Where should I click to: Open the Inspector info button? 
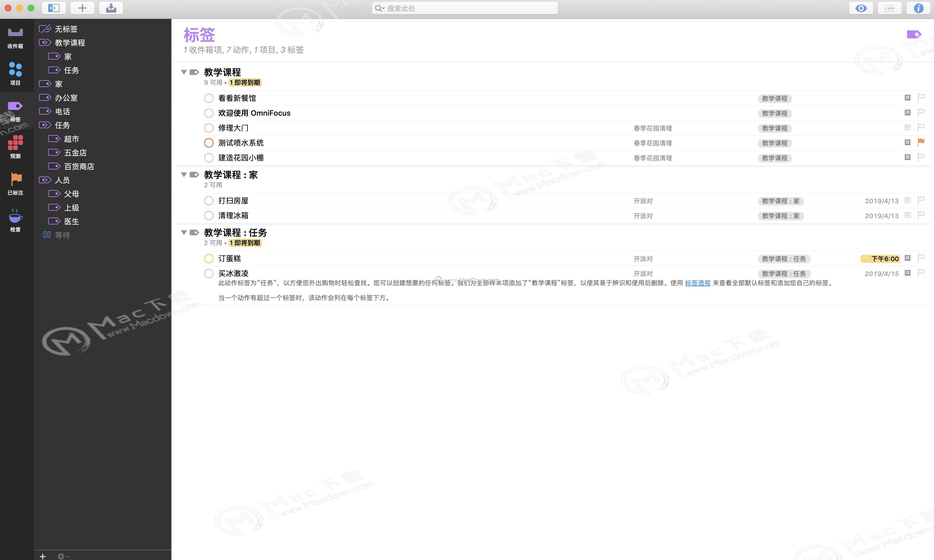[919, 8]
